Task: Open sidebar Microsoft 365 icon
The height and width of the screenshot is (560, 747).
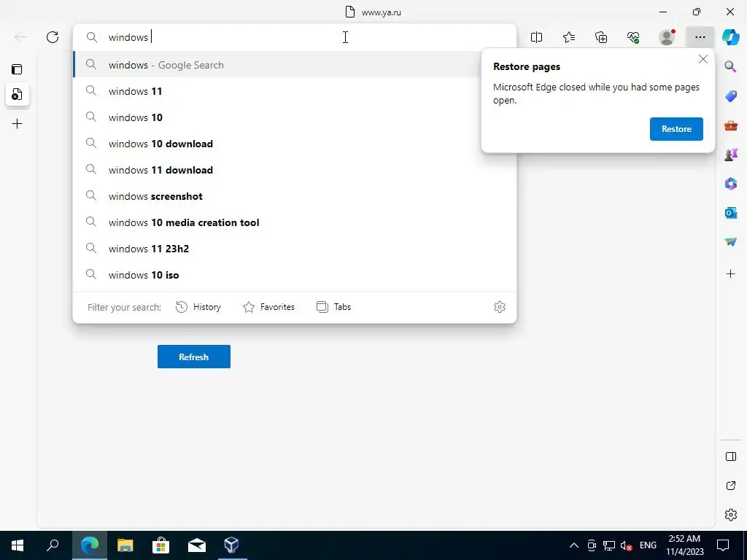Action: 731,183
